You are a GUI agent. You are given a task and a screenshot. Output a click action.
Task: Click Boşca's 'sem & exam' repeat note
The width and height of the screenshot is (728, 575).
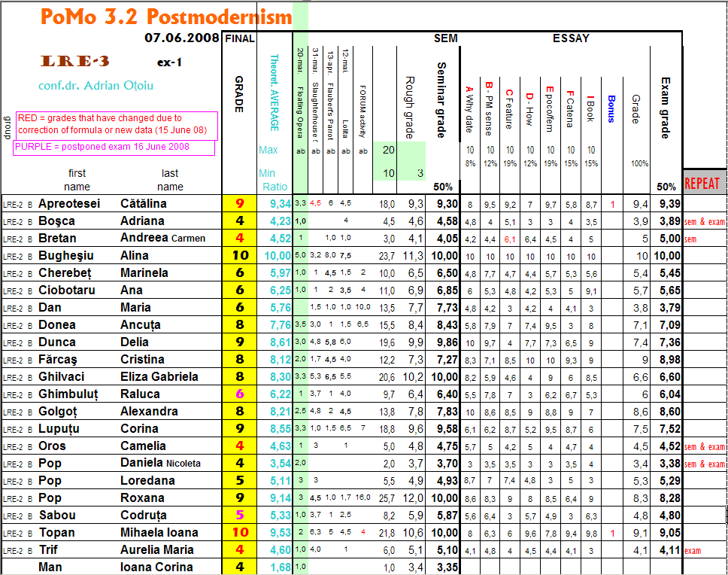tap(705, 222)
